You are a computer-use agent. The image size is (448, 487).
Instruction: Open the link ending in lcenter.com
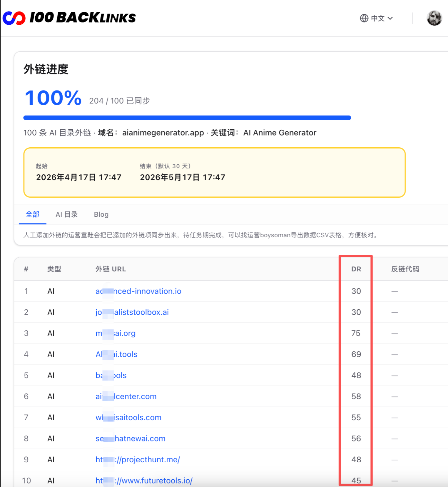126,396
